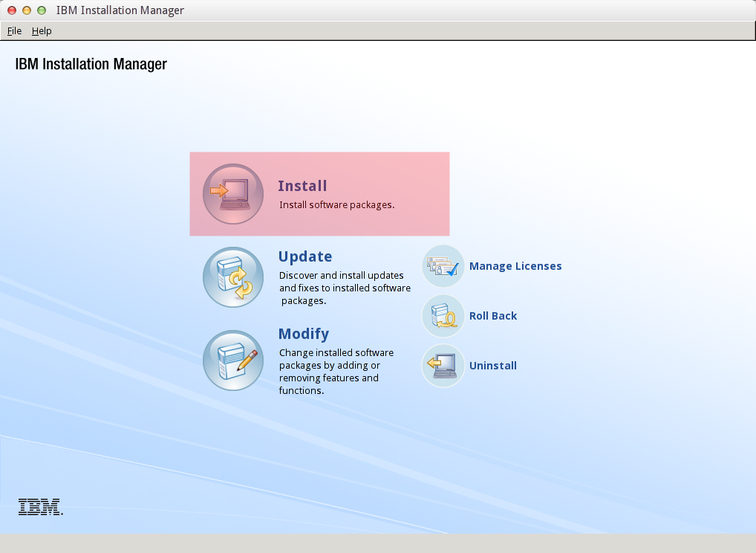Select the Modify heading link

[x=304, y=334]
